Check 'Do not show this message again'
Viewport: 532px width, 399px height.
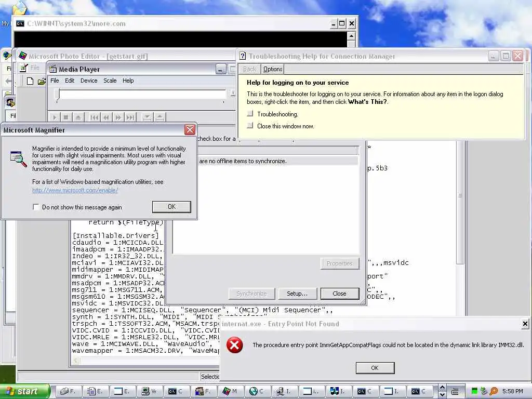pos(36,207)
